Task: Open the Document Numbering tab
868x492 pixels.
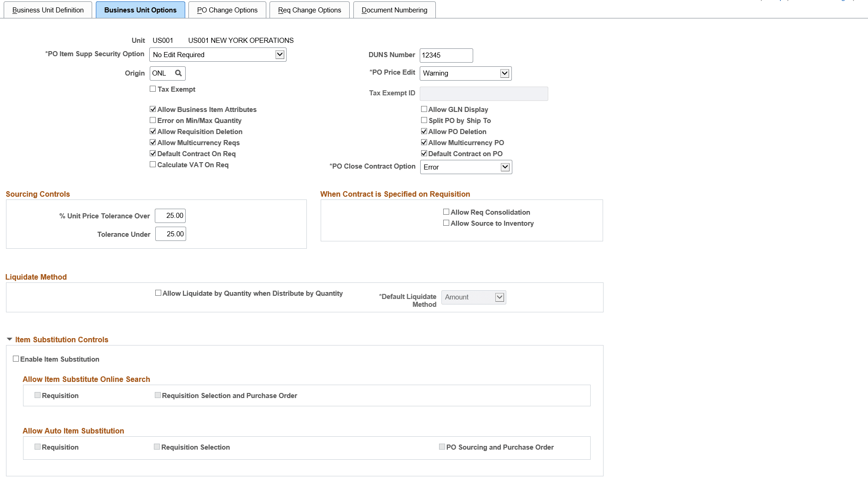Action: [x=394, y=9]
